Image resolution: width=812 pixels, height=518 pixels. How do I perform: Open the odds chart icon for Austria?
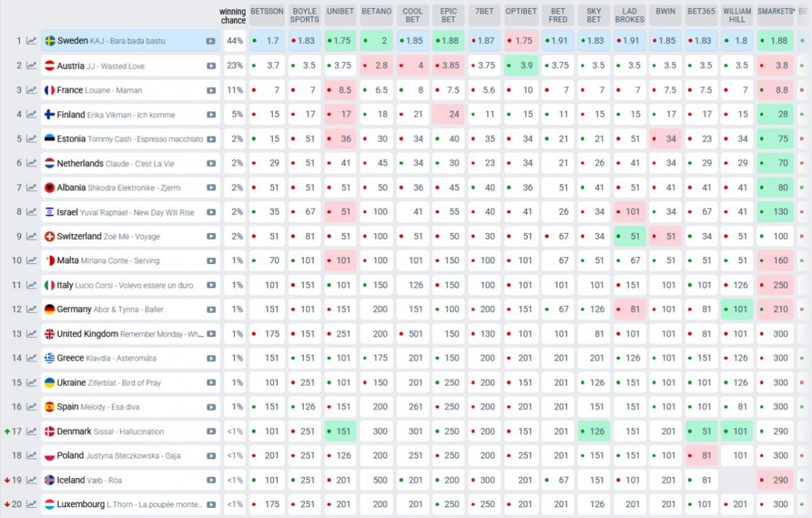tap(32, 66)
